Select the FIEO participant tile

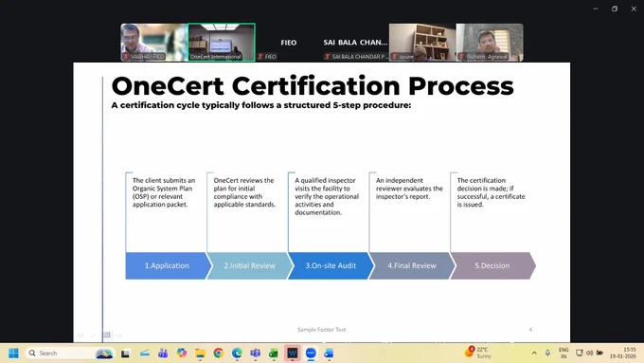click(288, 43)
